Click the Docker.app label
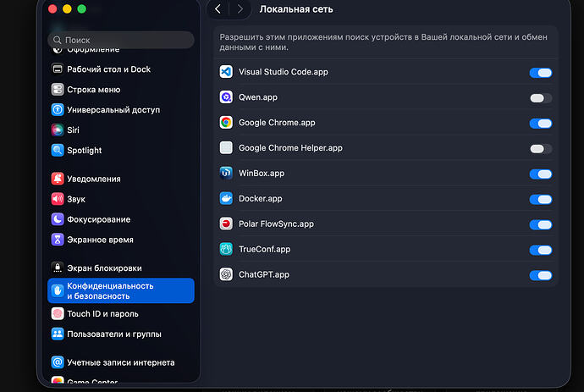This screenshot has height=392, width=584. (261, 199)
